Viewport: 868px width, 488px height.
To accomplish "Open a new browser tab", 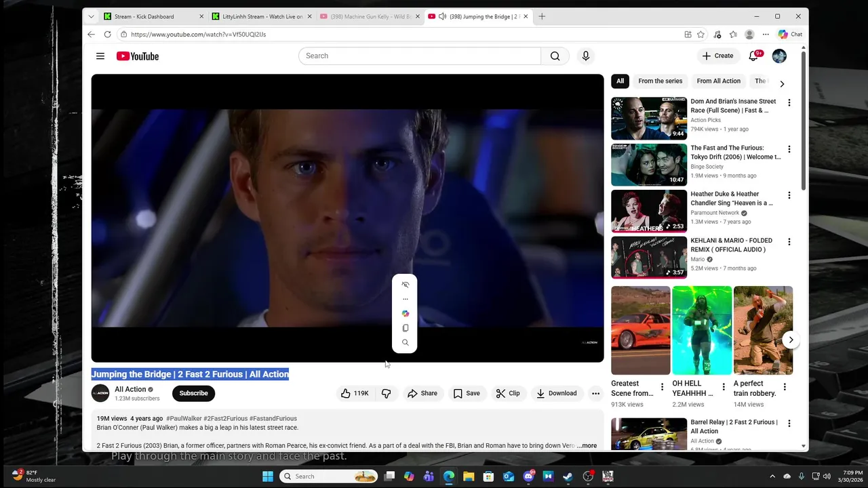I will tap(542, 16).
